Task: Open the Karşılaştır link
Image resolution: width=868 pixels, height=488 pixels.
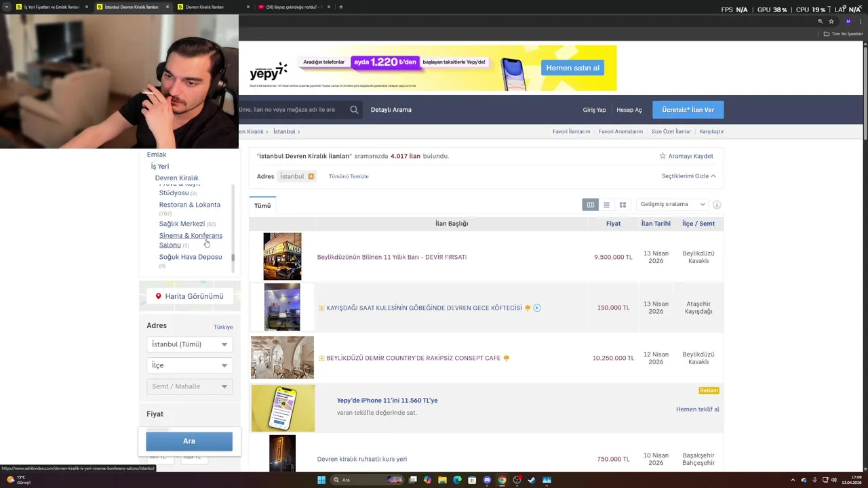Action: (x=712, y=131)
